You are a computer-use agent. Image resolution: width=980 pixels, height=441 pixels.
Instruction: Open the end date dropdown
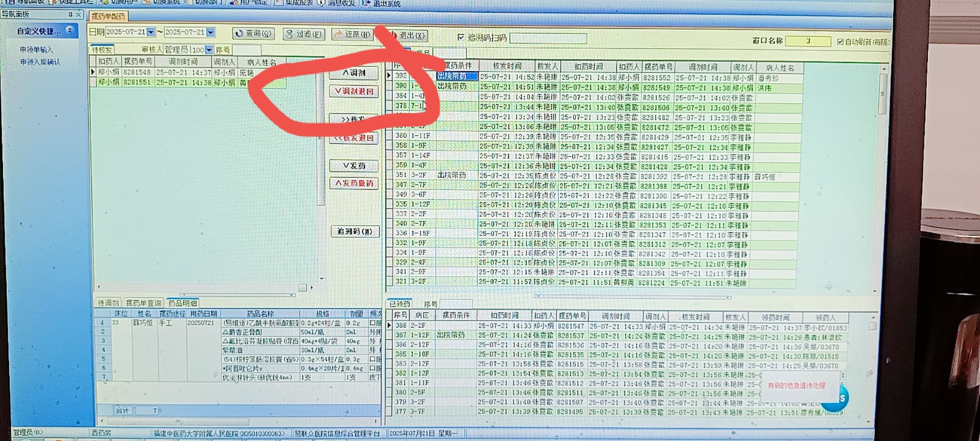pyautogui.click(x=211, y=32)
